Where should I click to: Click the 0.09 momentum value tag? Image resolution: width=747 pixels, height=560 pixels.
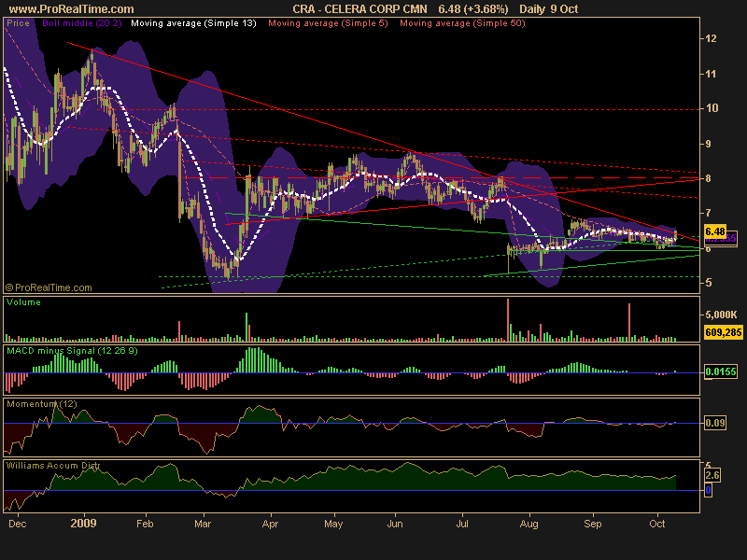click(715, 423)
